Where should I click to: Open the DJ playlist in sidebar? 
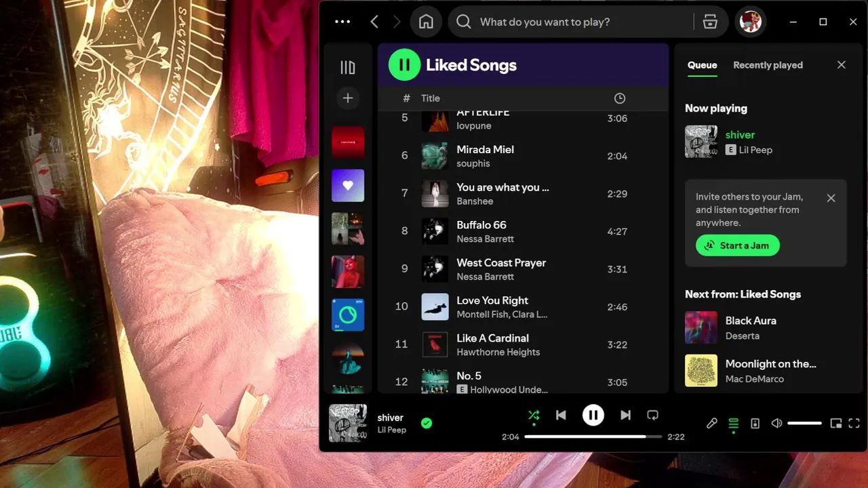tap(348, 315)
